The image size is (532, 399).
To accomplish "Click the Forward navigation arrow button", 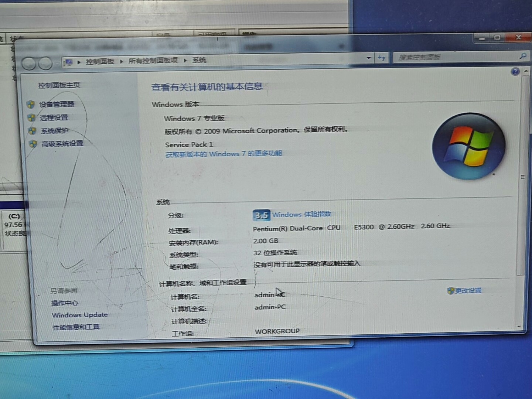I will click(45, 64).
